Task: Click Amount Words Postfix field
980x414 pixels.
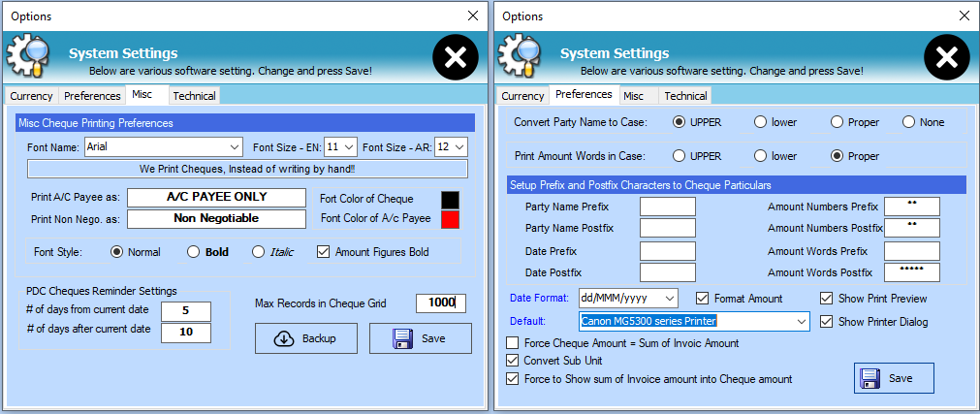Action: click(912, 272)
